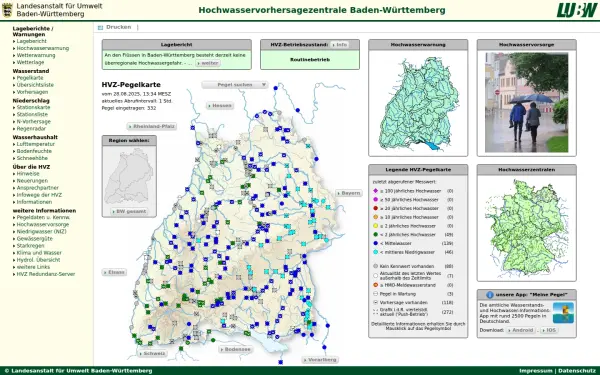Select the Rheinland-Pfalz region button
This screenshot has width=600, height=375.
152,126
